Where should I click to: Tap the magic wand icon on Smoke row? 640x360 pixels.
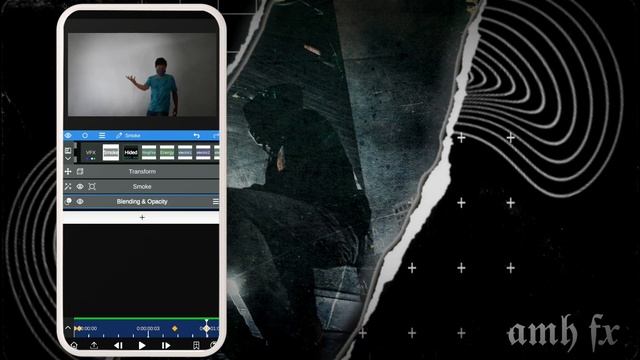pyautogui.click(x=68, y=187)
